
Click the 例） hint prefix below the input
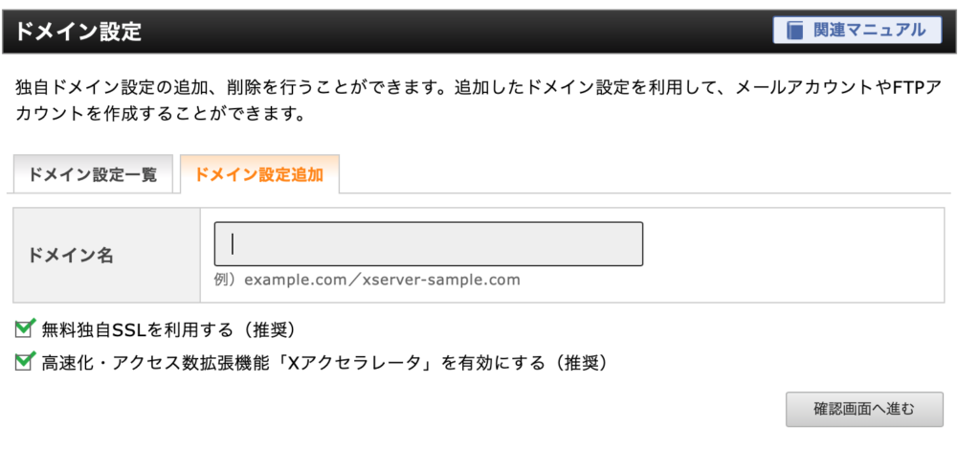[x=228, y=280]
